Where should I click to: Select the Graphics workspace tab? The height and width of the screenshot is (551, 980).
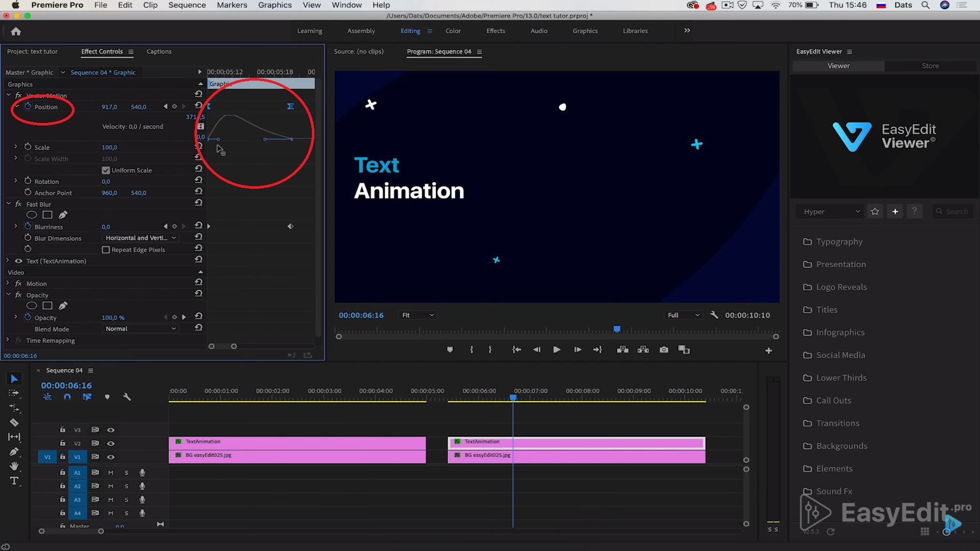coord(585,31)
